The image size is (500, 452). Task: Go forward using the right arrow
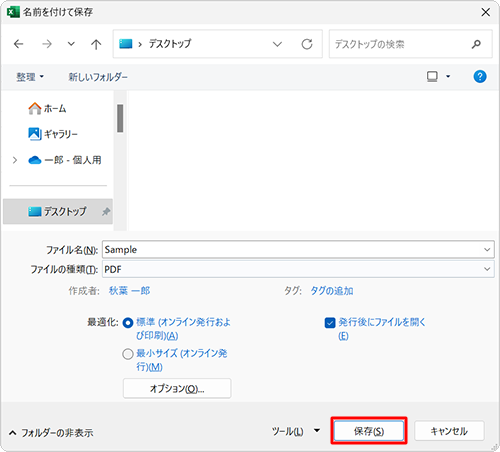[47, 44]
